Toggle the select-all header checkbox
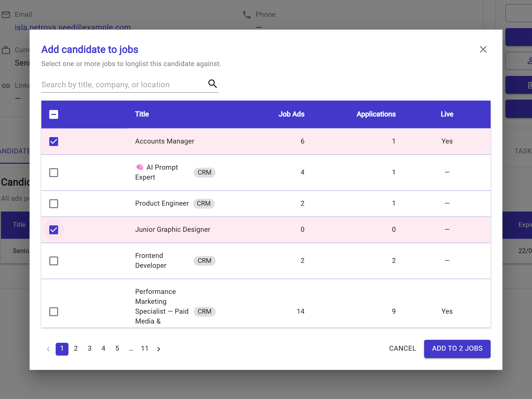Image resolution: width=532 pixels, height=399 pixels. click(x=54, y=114)
